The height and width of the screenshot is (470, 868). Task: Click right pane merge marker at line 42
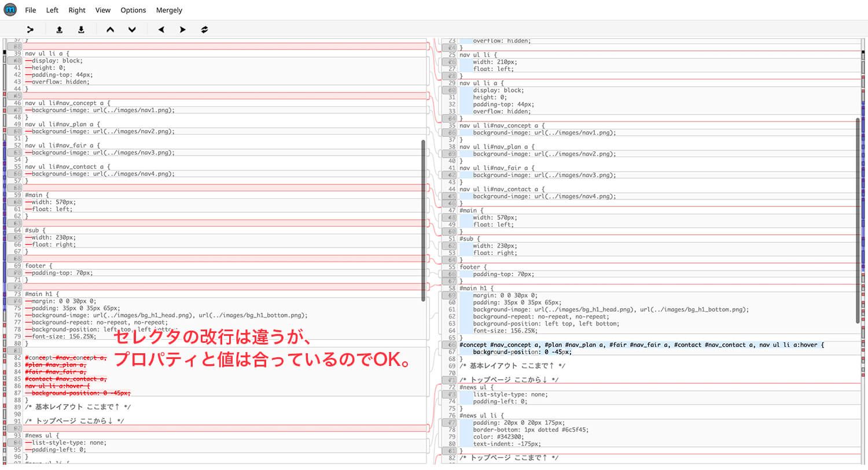[x=450, y=175]
